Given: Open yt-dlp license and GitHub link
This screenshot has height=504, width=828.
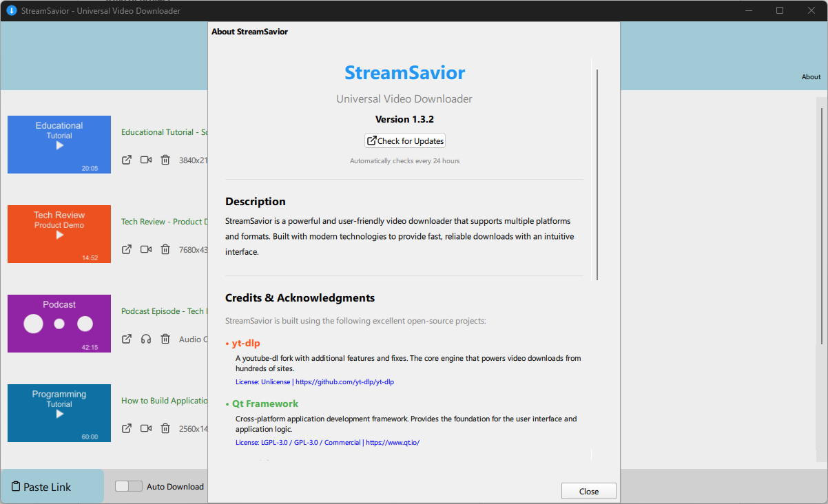Looking at the screenshot, I should pos(315,381).
